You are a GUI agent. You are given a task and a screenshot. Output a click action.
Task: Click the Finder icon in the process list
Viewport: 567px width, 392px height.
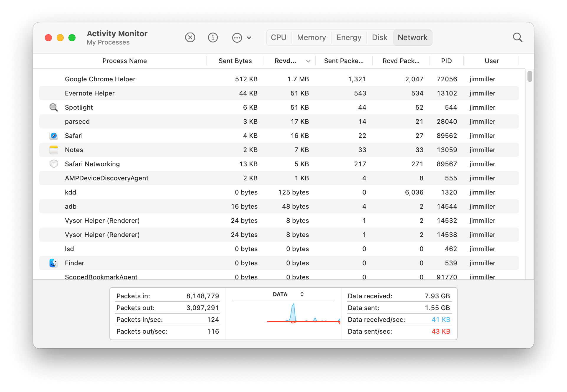tap(54, 263)
